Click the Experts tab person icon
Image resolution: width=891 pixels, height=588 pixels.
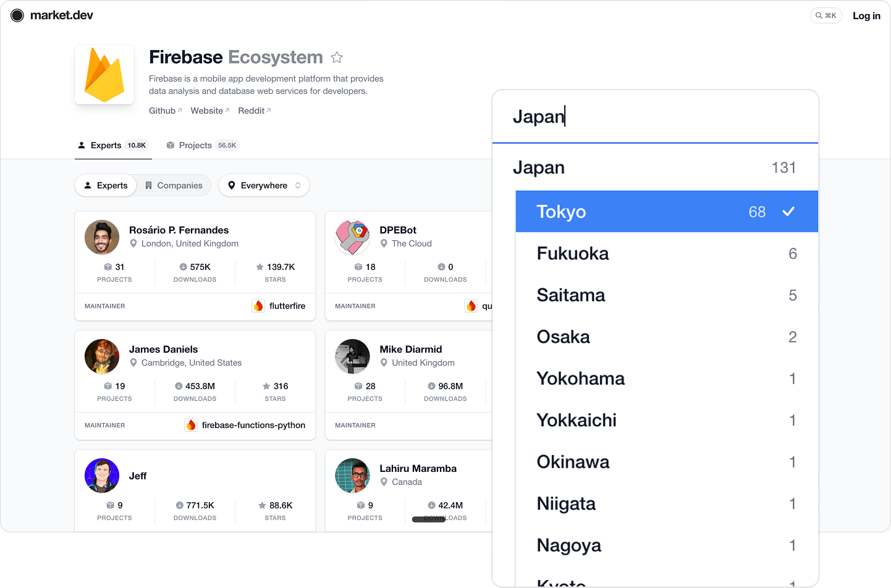tap(82, 145)
